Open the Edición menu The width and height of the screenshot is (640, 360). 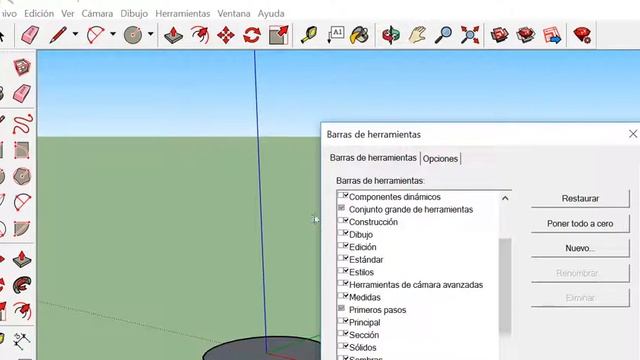(x=39, y=13)
